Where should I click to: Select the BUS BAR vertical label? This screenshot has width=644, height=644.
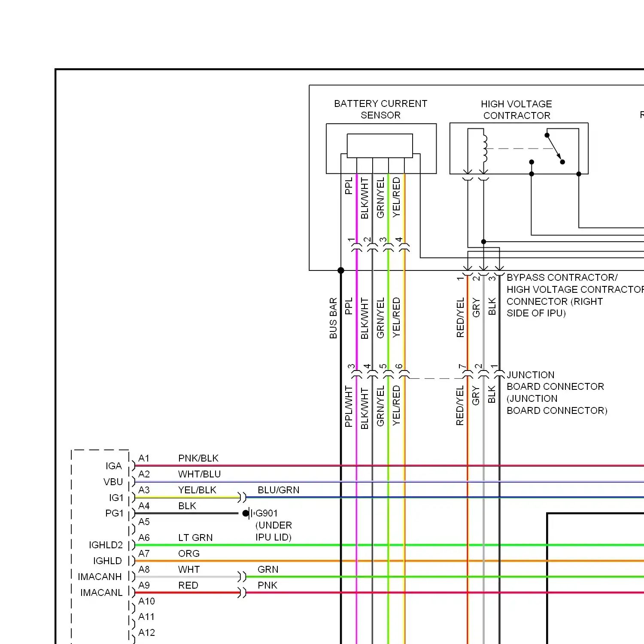click(x=333, y=318)
